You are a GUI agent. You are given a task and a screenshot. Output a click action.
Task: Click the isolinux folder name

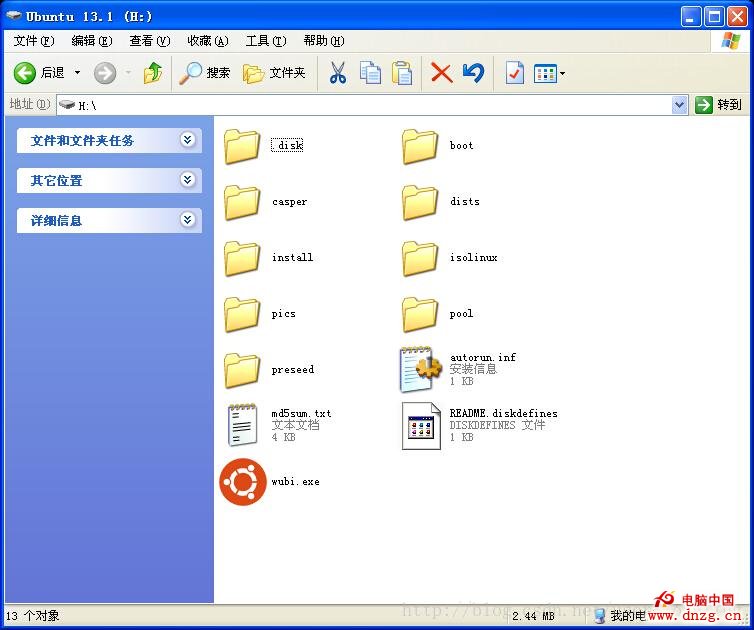(x=474, y=257)
